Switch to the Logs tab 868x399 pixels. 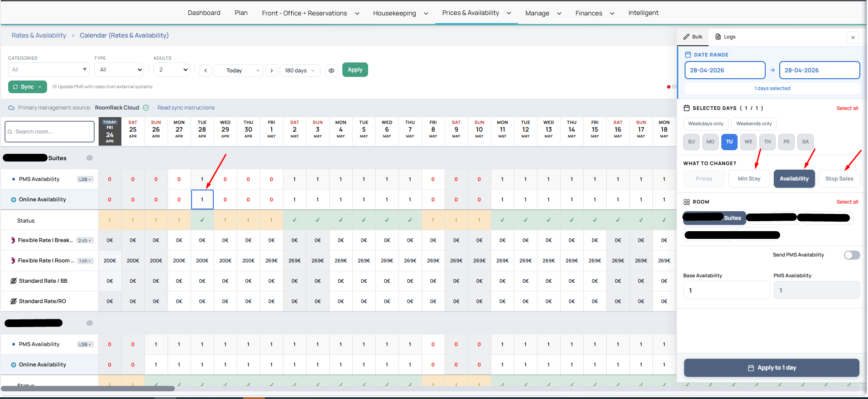click(x=725, y=37)
